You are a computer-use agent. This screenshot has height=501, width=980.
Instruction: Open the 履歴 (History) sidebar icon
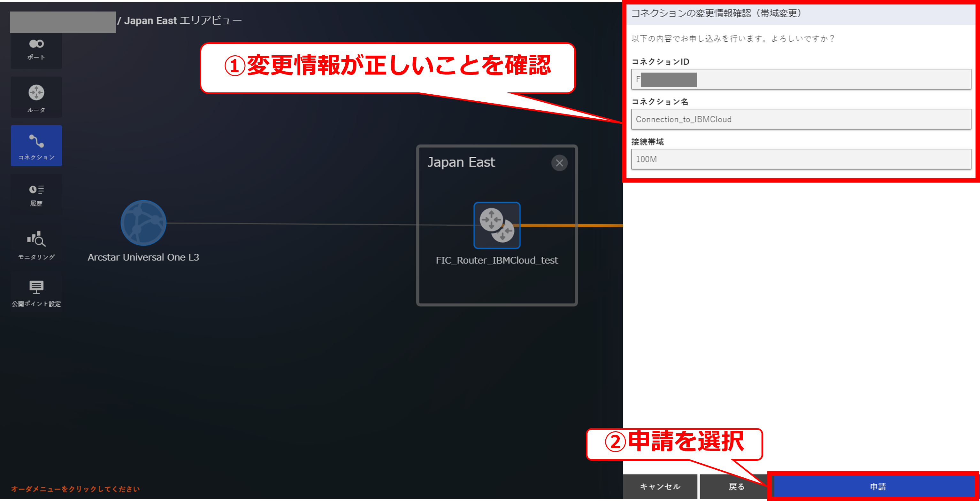pyautogui.click(x=36, y=195)
